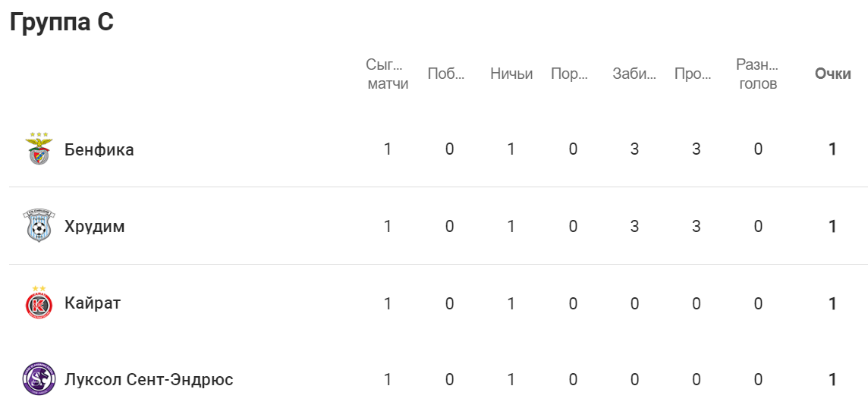Open the Бенфика team name link
Image resolution: width=868 pixels, height=411 pixels.
[99, 149]
